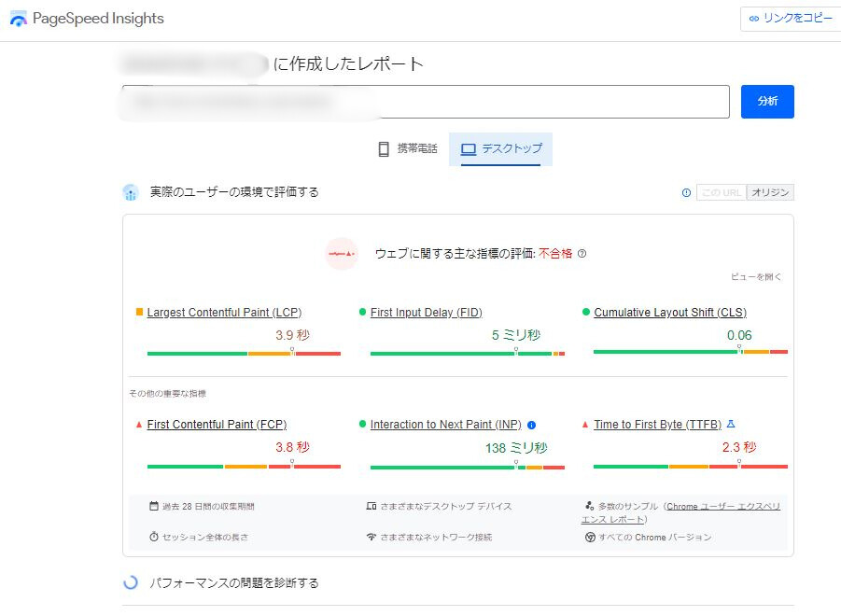Click the FCP distribution bar
The image size is (841, 616).
click(x=244, y=467)
